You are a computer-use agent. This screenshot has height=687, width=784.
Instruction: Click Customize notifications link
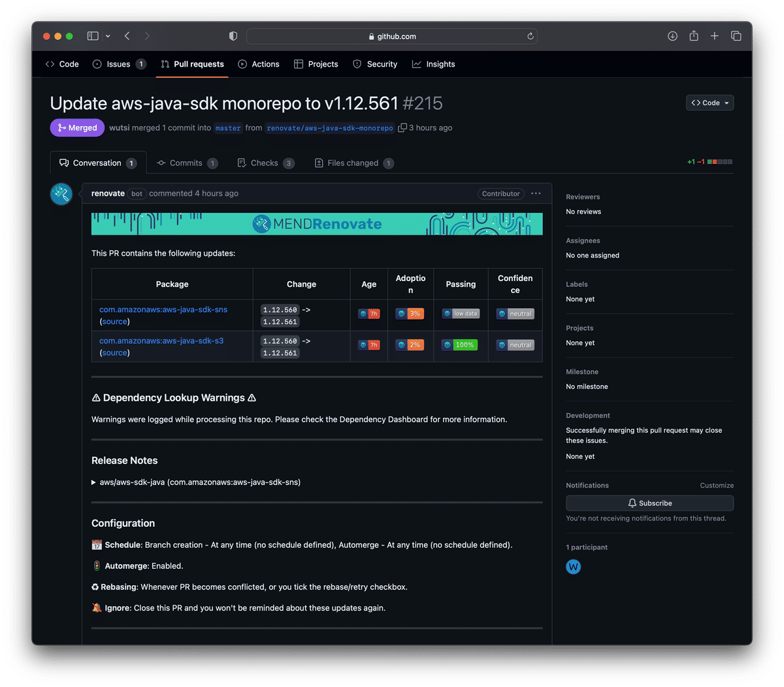pyautogui.click(x=717, y=486)
